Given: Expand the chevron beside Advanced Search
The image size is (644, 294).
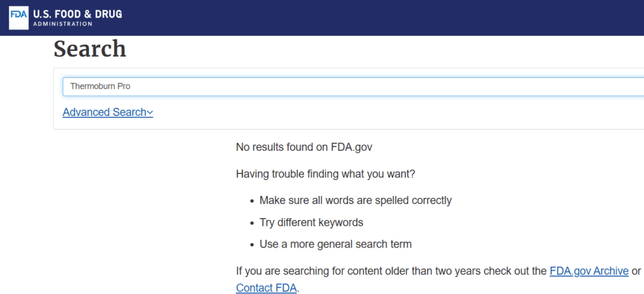Looking at the screenshot, I should pyautogui.click(x=150, y=112).
